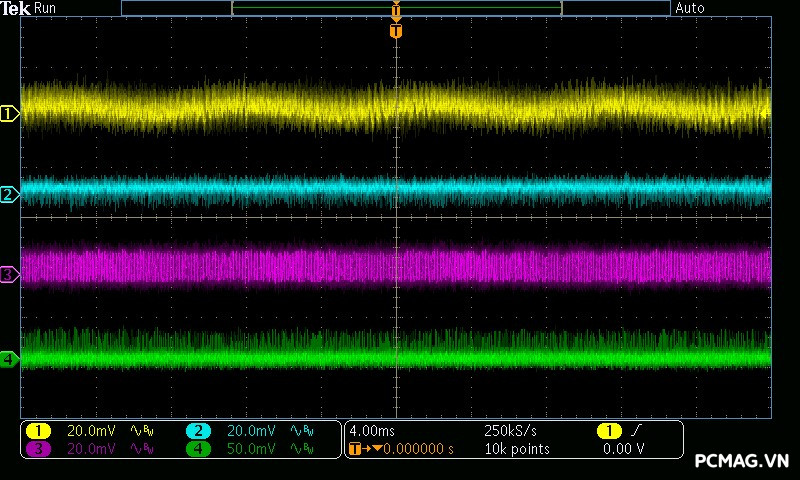The image size is (800, 480).
Task: Click the 4.00ms time base readout
Action: (x=372, y=431)
